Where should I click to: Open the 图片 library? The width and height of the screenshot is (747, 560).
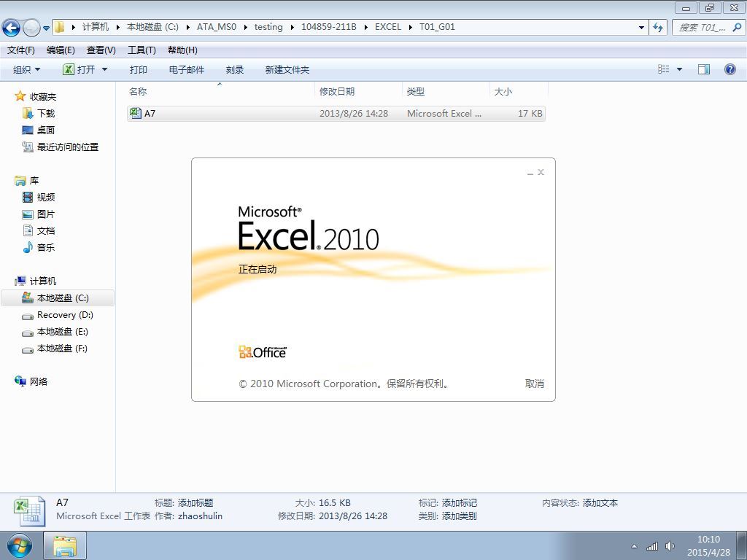[x=46, y=214]
